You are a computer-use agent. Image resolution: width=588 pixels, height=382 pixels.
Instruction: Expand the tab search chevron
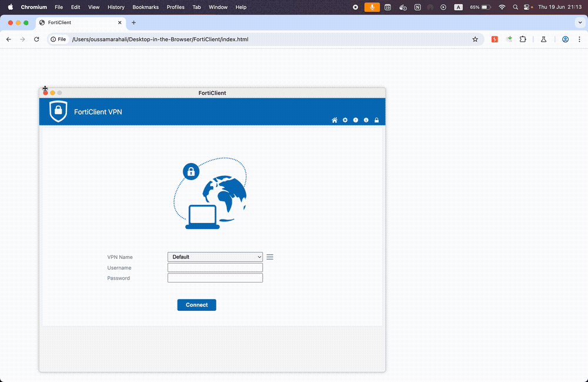click(x=580, y=22)
